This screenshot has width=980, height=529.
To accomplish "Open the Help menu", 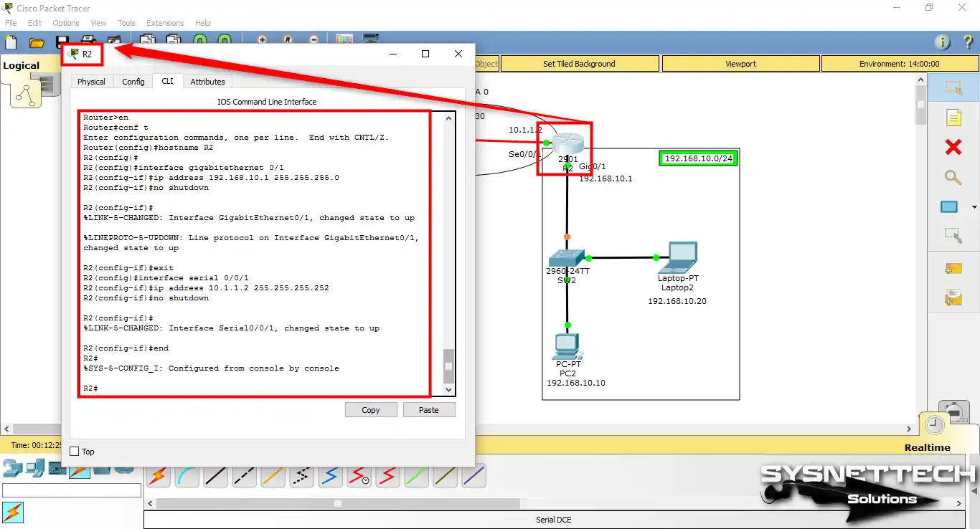I will click(203, 23).
